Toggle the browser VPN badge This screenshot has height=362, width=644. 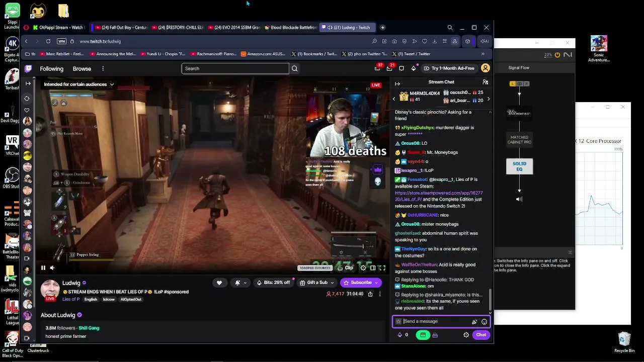[61, 41]
